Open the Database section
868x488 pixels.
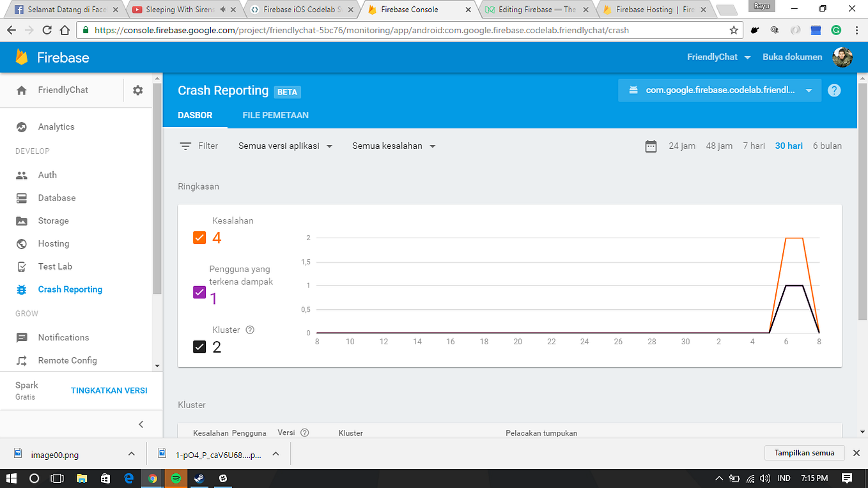click(x=55, y=197)
